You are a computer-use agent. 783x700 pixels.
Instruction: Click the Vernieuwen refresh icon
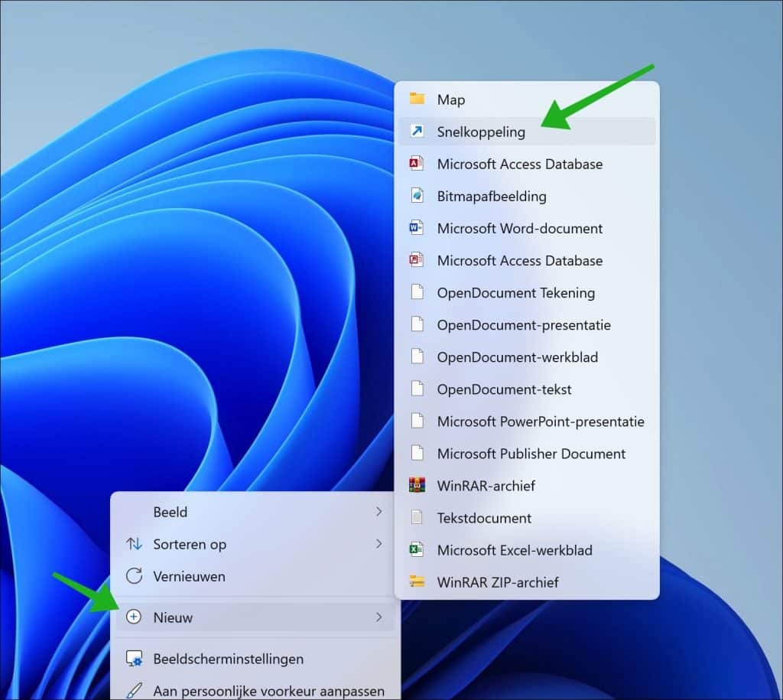pyautogui.click(x=134, y=576)
